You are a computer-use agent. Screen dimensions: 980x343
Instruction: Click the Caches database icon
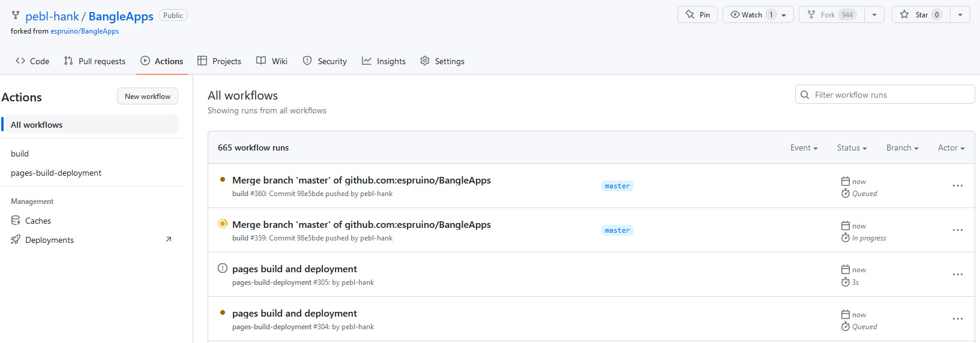click(x=16, y=221)
